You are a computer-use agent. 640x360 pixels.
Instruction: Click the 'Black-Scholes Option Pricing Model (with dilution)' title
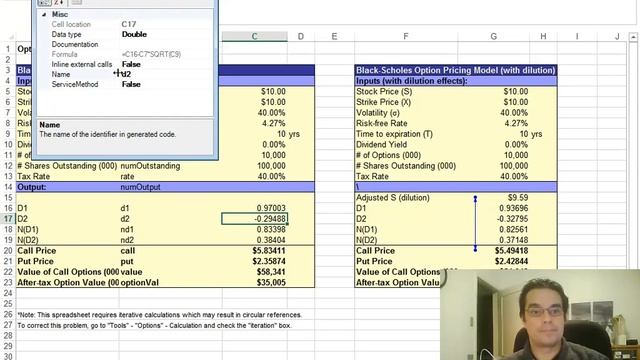[x=456, y=70]
